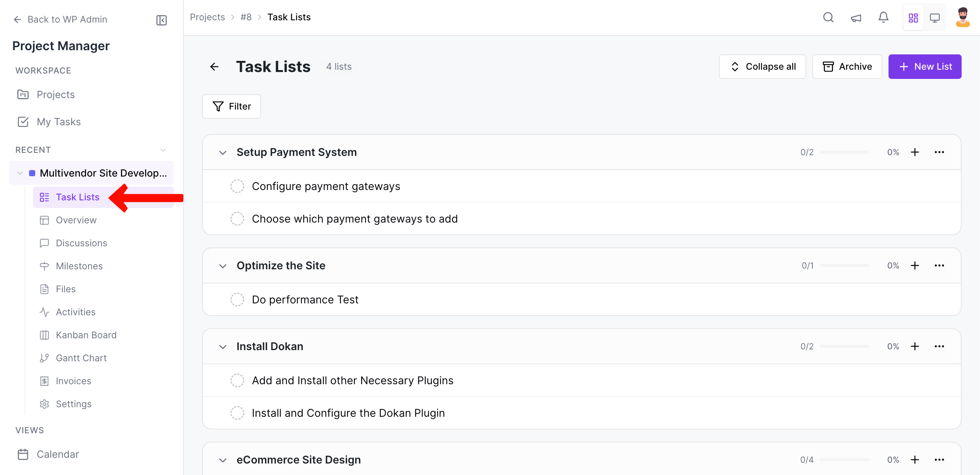Collapse the 'Setup Payment System' list
Image resolution: width=980 pixels, height=475 pixels.
coord(223,152)
